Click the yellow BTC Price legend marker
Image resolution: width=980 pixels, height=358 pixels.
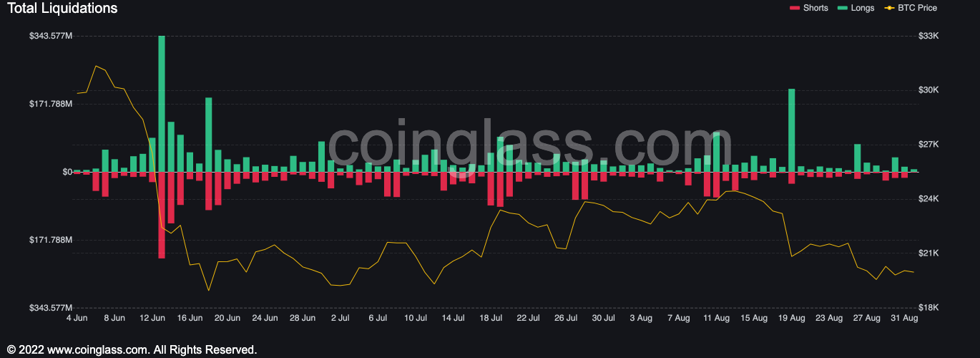click(889, 8)
